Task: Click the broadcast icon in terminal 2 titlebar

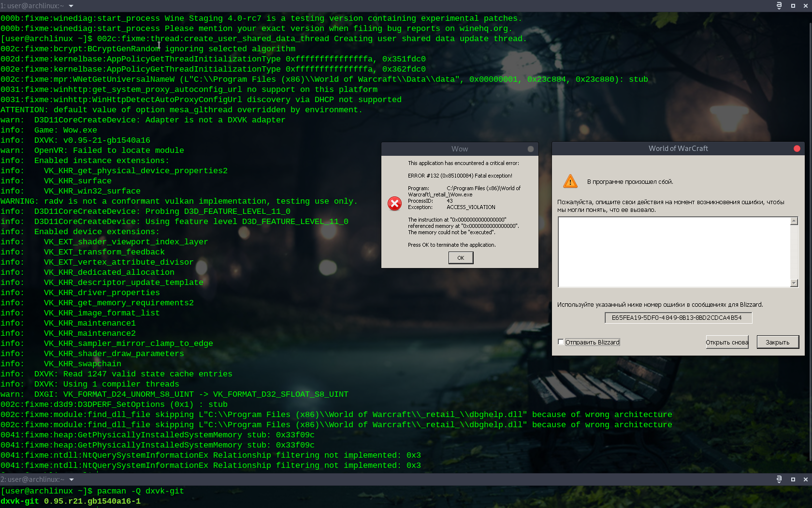Action: point(779,479)
